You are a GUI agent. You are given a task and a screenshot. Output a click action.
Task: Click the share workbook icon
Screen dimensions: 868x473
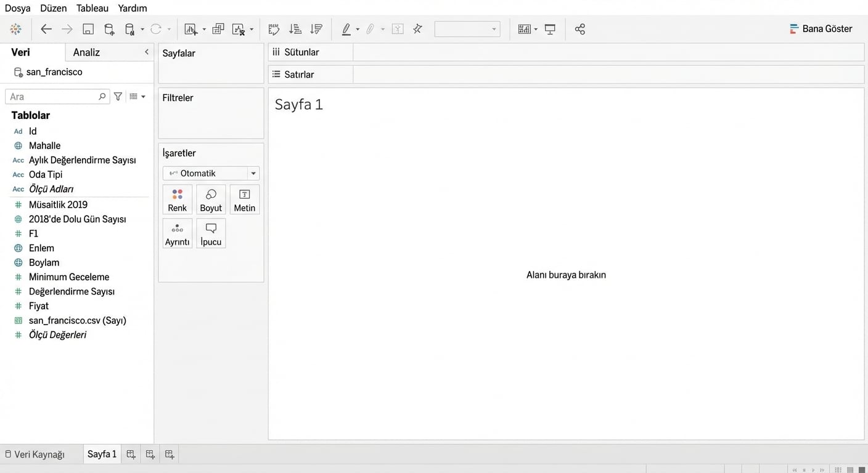(579, 29)
